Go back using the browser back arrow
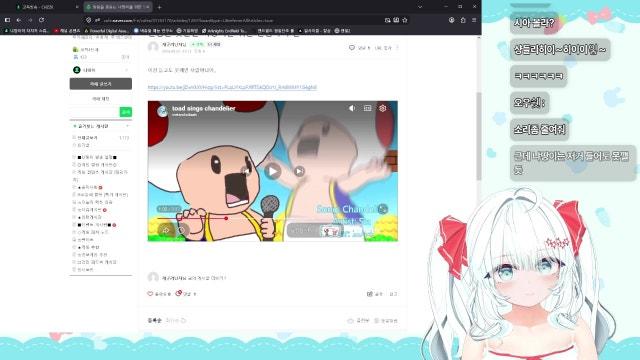The width and height of the screenshot is (640, 360). (19, 20)
